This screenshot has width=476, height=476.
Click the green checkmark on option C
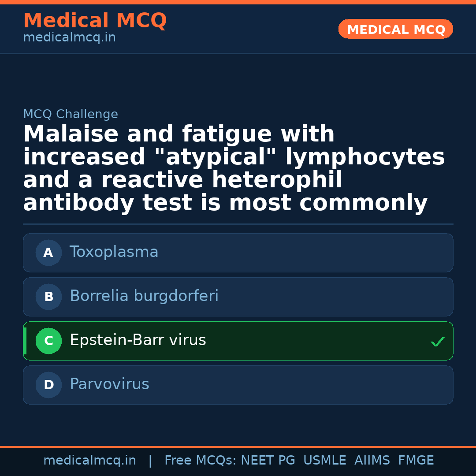[437, 342]
